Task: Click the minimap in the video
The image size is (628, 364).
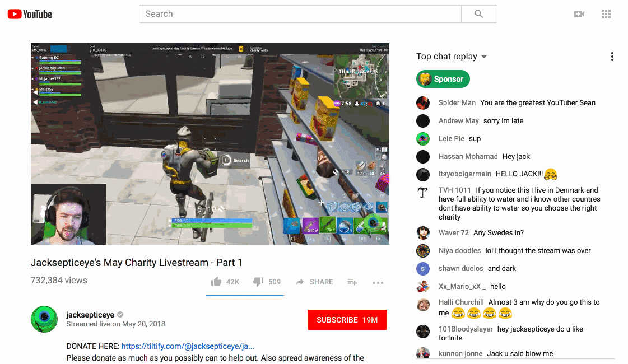Action: pos(361,77)
